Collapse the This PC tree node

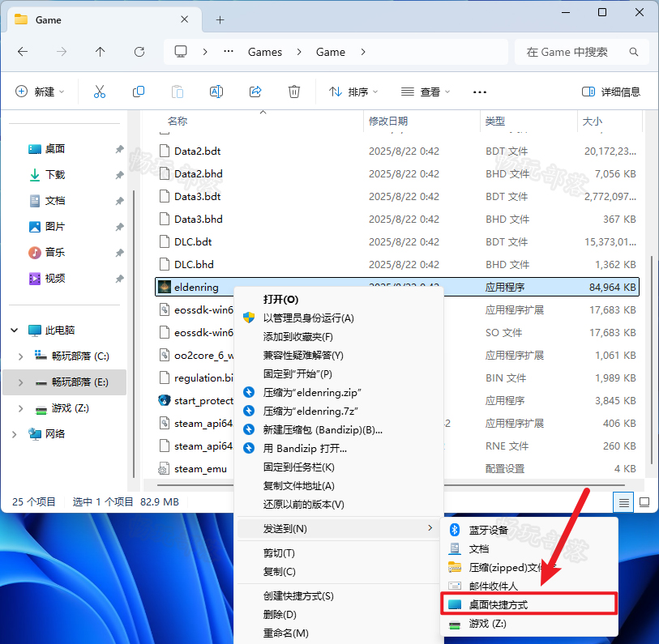pos(15,331)
